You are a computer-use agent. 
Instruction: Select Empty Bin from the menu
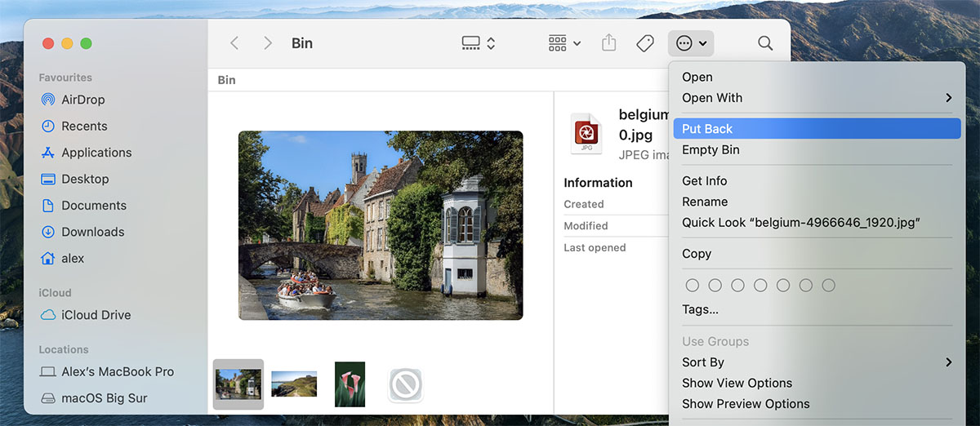click(710, 150)
